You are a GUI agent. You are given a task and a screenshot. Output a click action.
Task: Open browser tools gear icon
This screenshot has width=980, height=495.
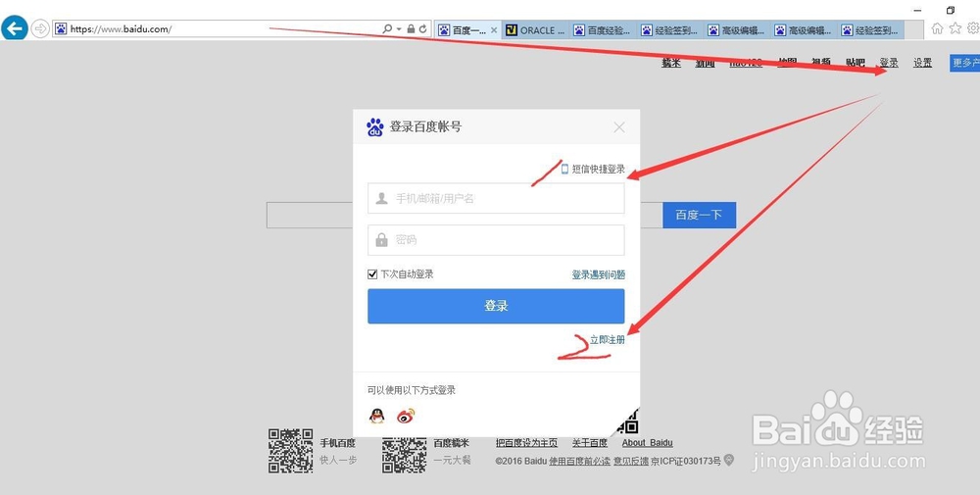[973, 28]
